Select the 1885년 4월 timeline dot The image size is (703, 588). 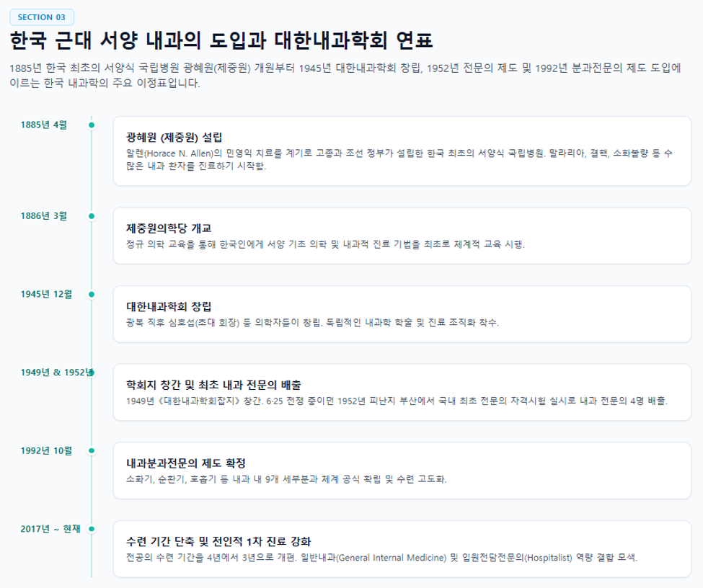pos(92,125)
